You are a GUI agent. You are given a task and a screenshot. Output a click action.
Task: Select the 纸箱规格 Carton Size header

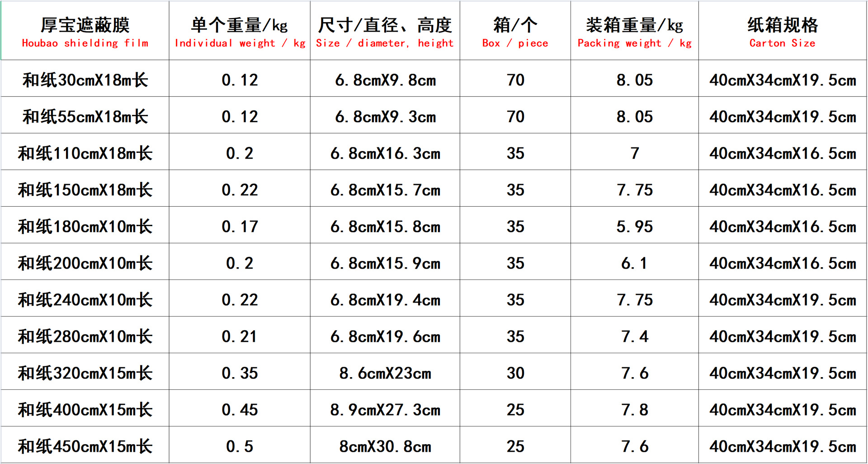[x=782, y=31]
